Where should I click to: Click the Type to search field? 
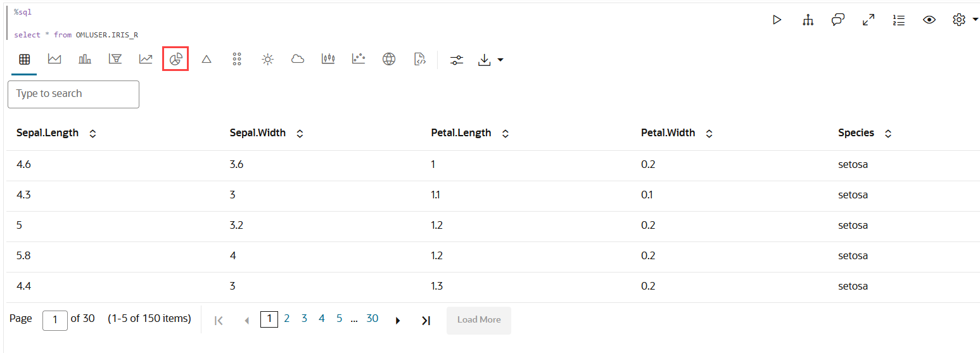[x=73, y=94]
